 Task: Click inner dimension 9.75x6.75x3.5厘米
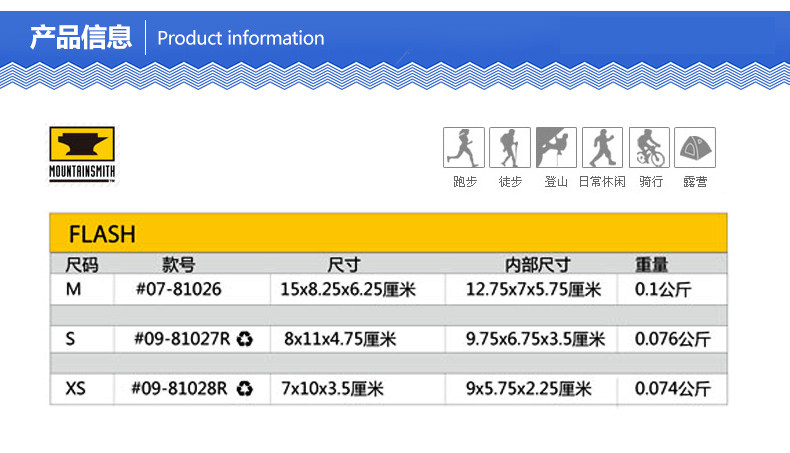point(535,339)
